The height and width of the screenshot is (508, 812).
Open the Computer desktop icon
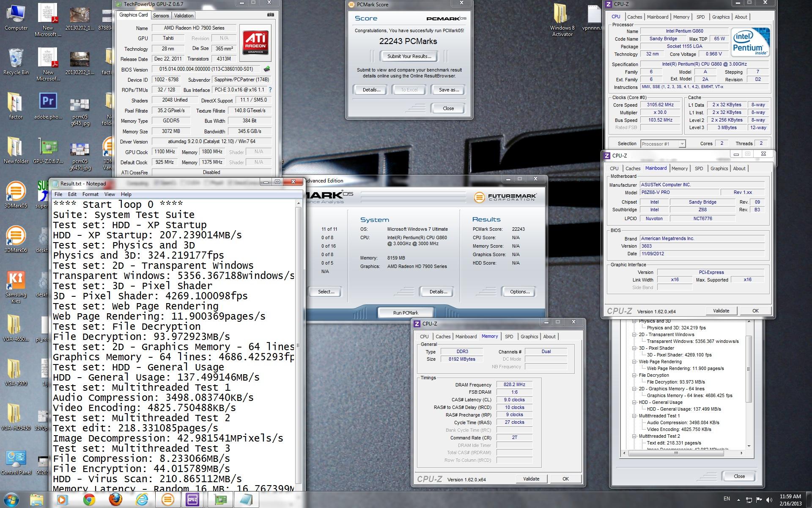tap(16, 18)
